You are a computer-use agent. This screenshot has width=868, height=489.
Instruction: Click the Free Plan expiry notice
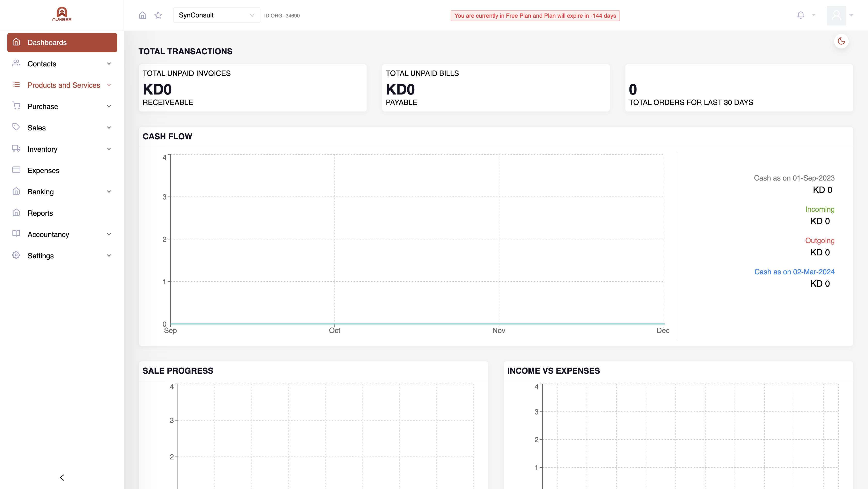click(x=535, y=16)
